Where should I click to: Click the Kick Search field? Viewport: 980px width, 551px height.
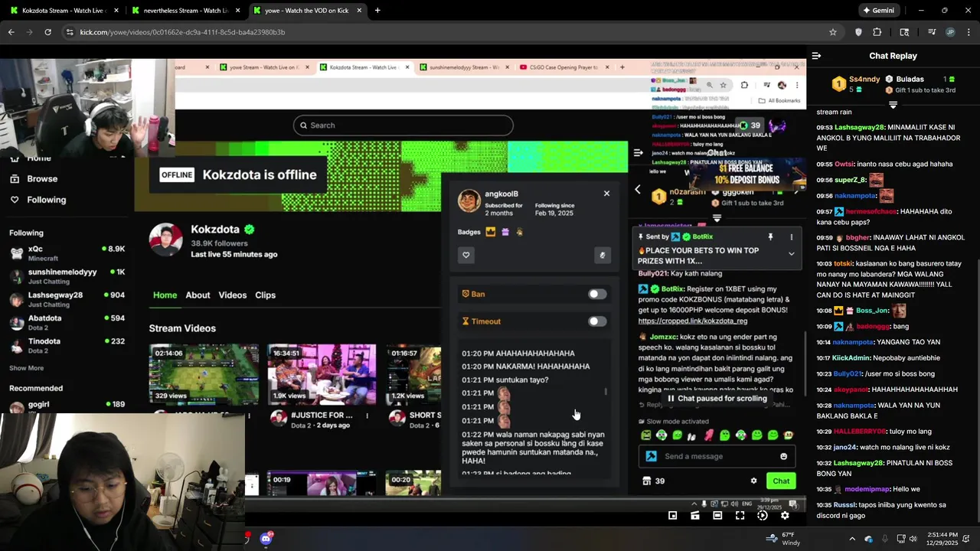(403, 125)
